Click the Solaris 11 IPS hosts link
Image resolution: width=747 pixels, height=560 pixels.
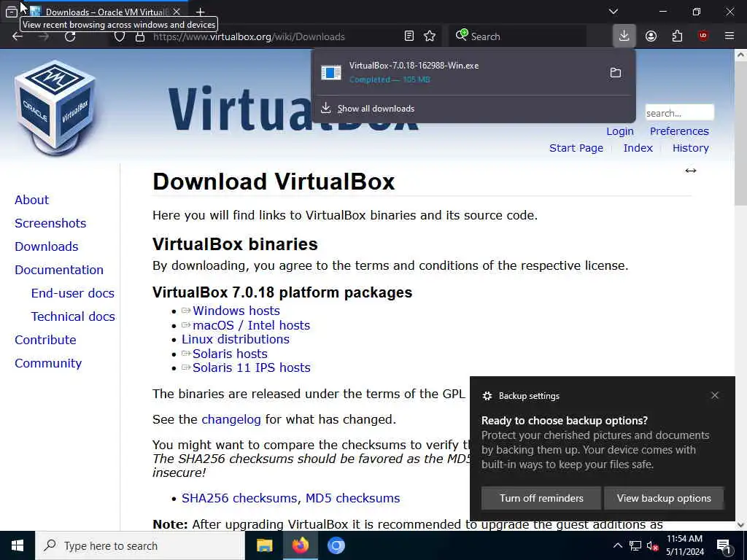252,367
